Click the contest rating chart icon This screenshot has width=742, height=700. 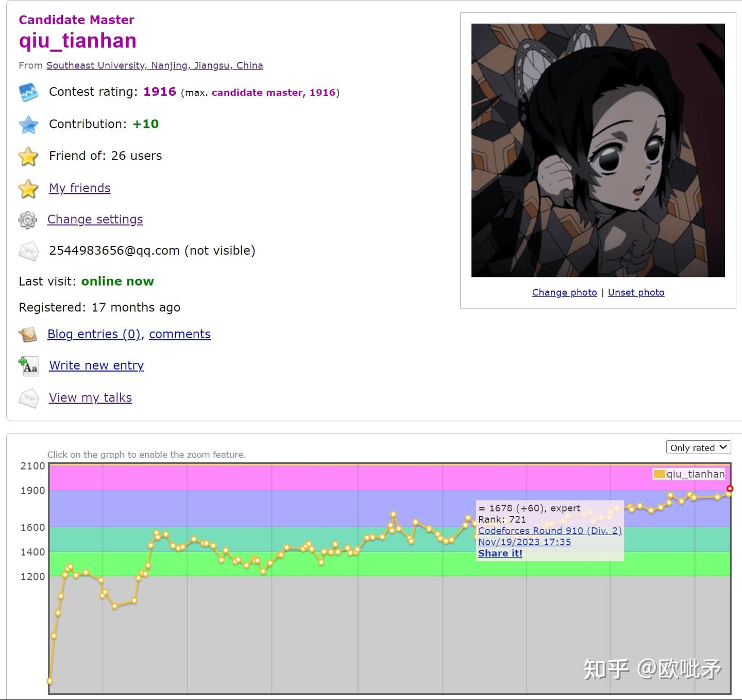tap(29, 92)
